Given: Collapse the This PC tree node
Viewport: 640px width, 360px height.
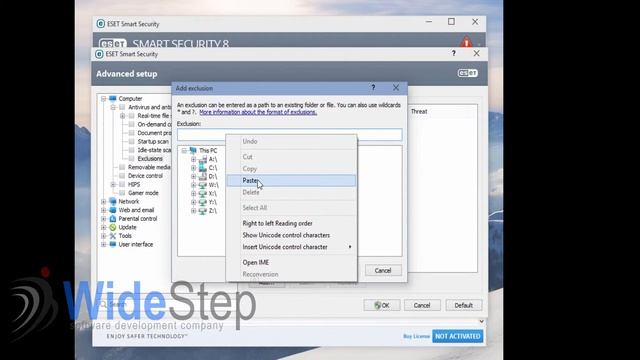Looking at the screenshot, I should tap(184, 151).
